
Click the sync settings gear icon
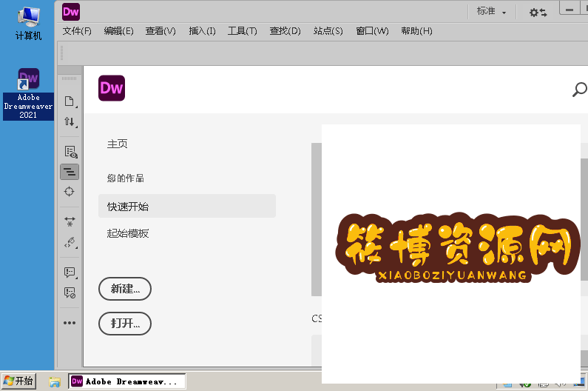coord(538,13)
